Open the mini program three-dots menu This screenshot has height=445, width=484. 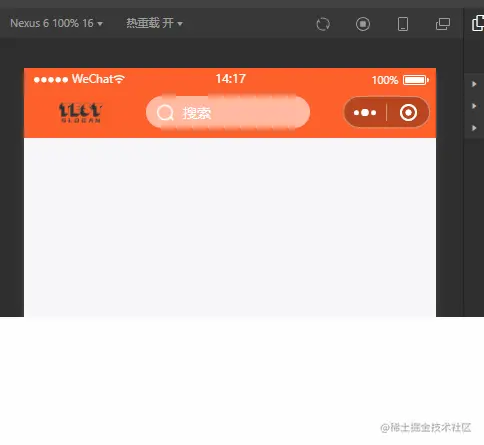tap(365, 113)
